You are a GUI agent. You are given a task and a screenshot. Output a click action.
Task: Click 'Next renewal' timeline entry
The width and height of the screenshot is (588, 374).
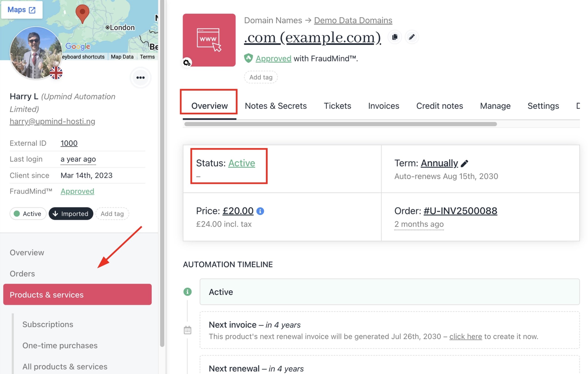[390, 364]
